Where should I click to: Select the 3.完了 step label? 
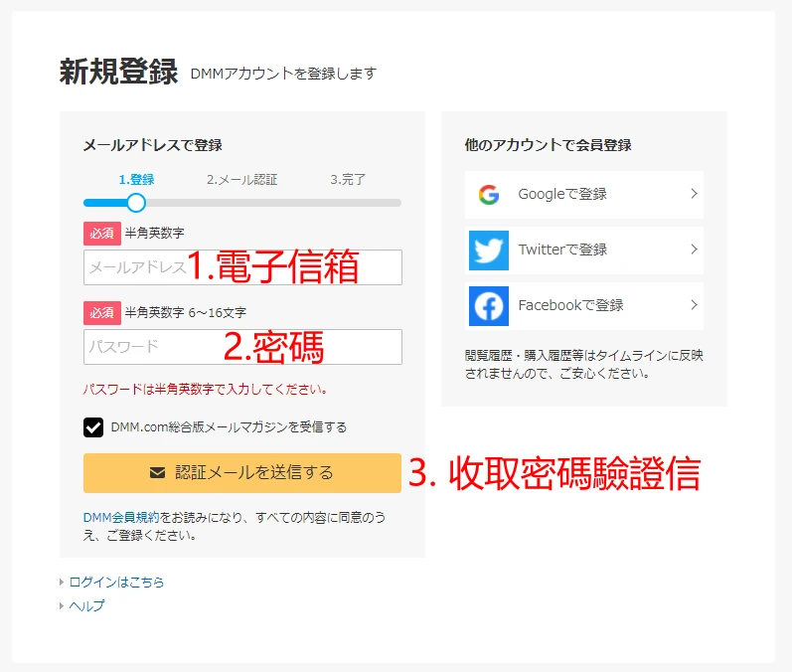pos(348,179)
